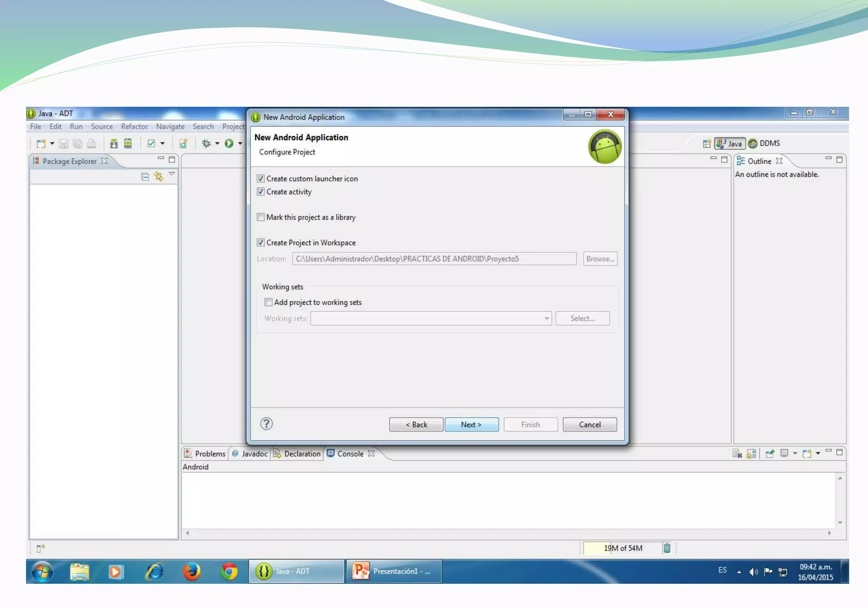Collapse All in Package Explorer
This screenshot has width=868, height=608.
point(145,176)
